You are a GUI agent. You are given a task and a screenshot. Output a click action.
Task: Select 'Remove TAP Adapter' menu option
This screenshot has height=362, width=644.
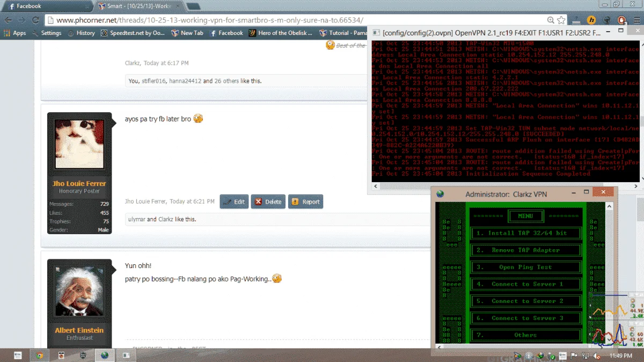(x=526, y=250)
